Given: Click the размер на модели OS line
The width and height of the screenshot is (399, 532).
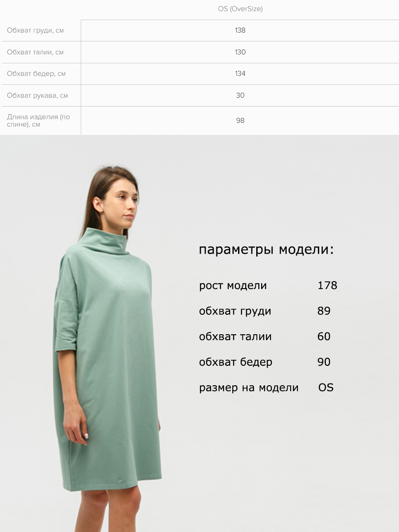Looking at the screenshot, I should click(x=266, y=387).
